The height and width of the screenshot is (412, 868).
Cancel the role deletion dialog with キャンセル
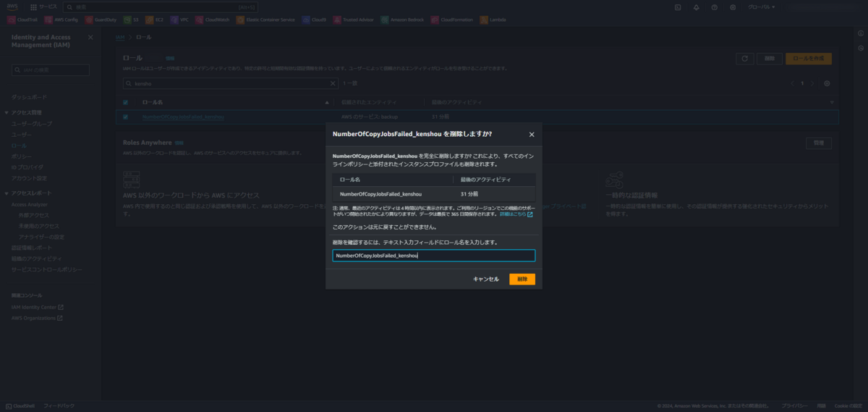click(x=485, y=279)
